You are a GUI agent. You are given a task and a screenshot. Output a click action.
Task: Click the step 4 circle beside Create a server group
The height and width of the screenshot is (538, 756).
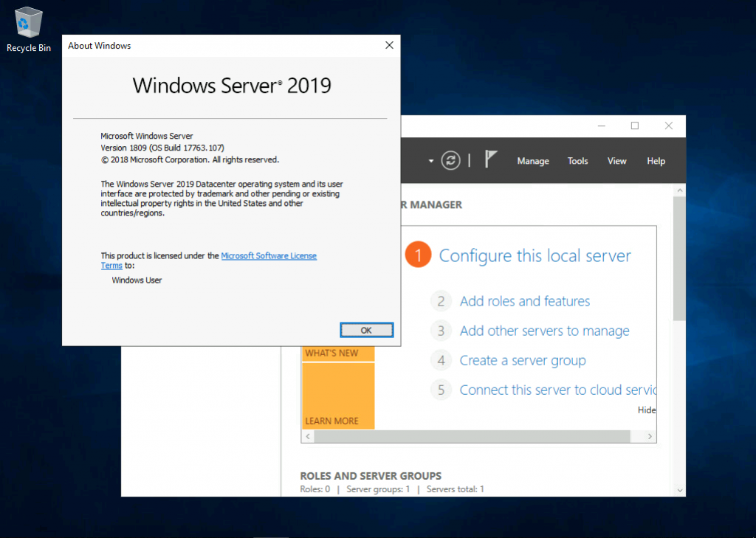point(441,360)
